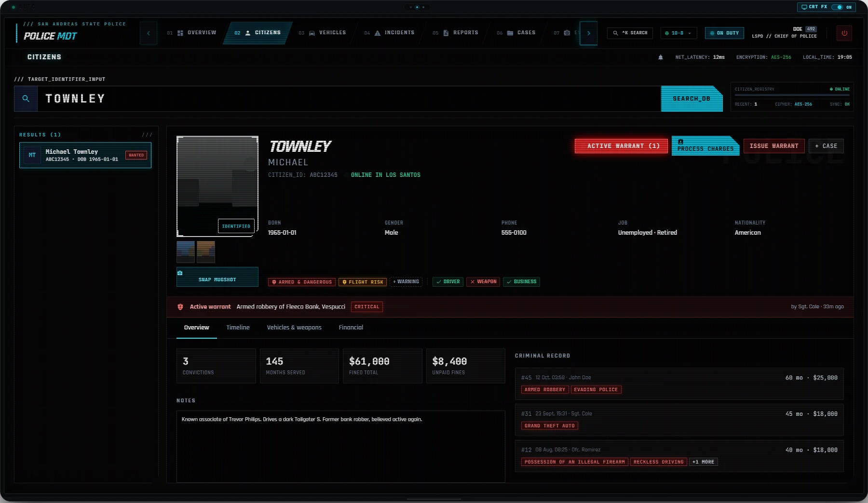
Task: Switch to the Vehicles navigation tab
Action: coord(322,33)
